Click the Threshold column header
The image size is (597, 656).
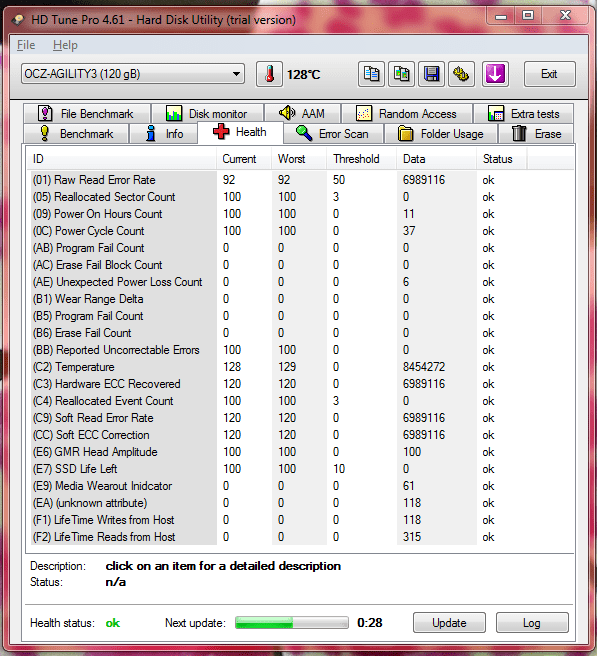coord(361,159)
